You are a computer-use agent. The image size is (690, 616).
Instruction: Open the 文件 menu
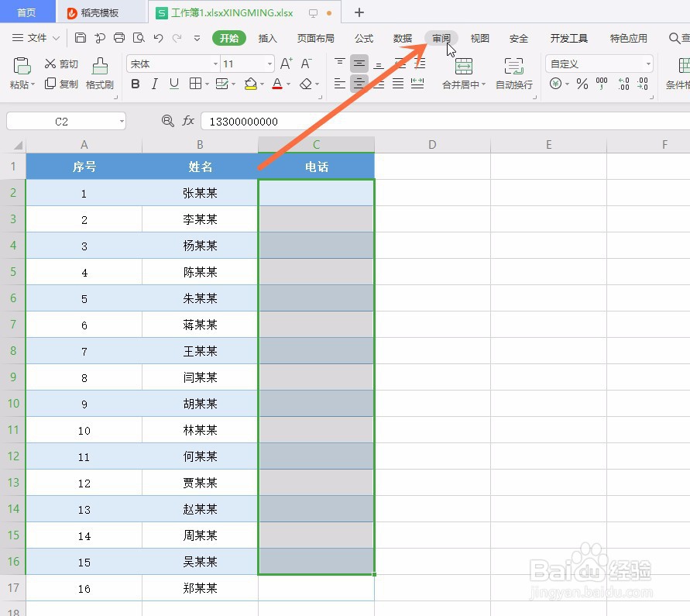point(36,38)
